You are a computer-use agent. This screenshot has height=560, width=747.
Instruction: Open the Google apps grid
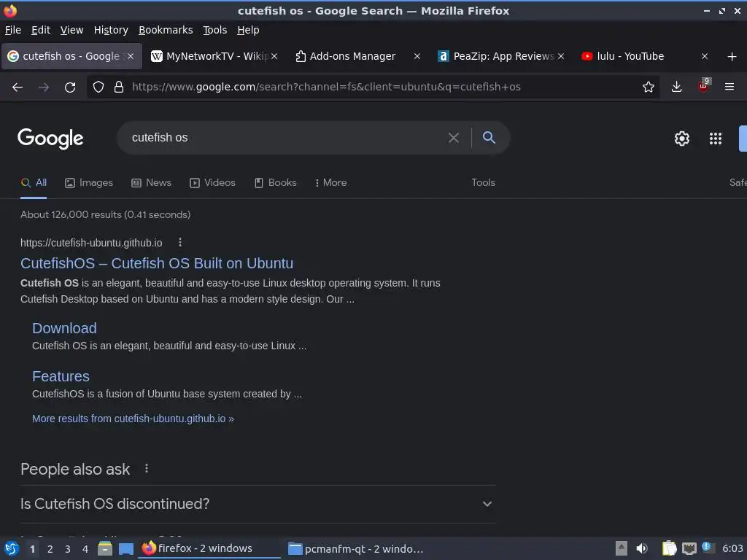pos(715,139)
